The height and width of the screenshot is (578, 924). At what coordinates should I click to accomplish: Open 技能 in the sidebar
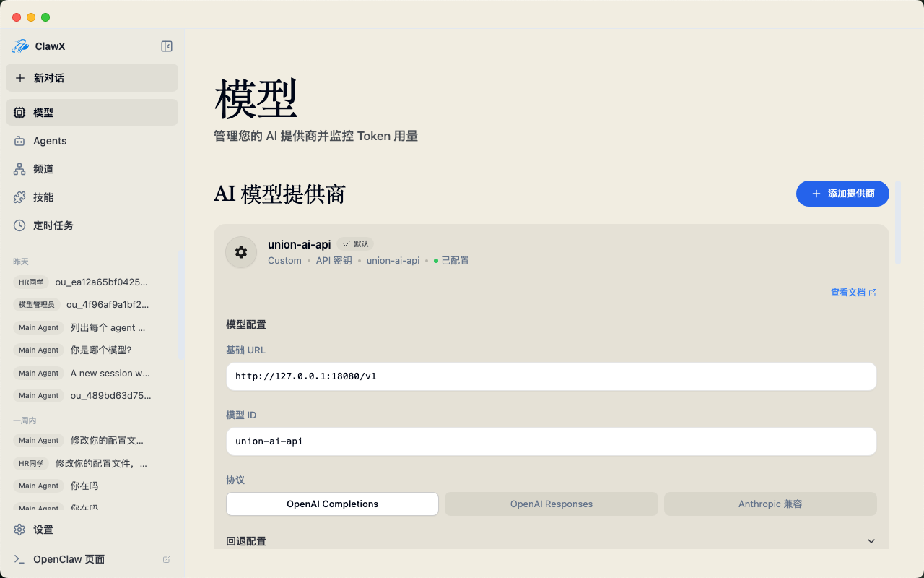[92, 197]
